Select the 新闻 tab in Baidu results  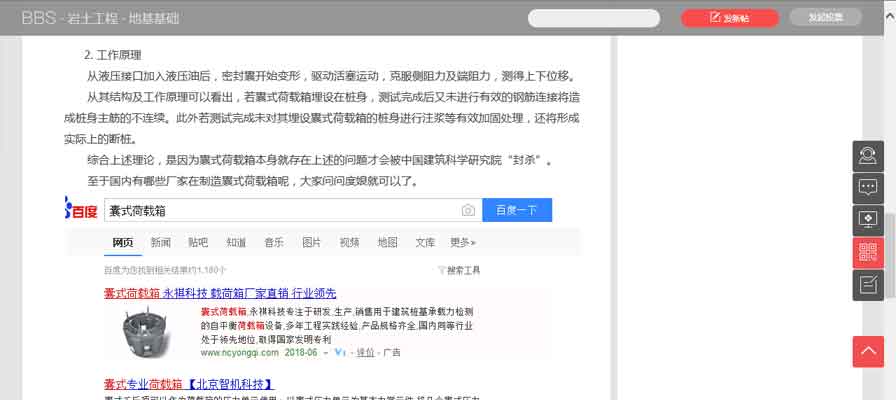click(161, 242)
